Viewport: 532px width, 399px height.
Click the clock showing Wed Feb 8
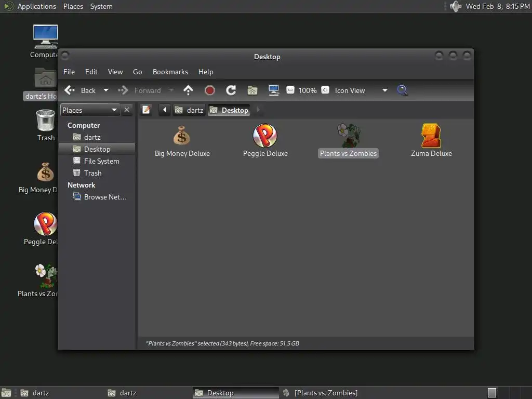click(497, 6)
